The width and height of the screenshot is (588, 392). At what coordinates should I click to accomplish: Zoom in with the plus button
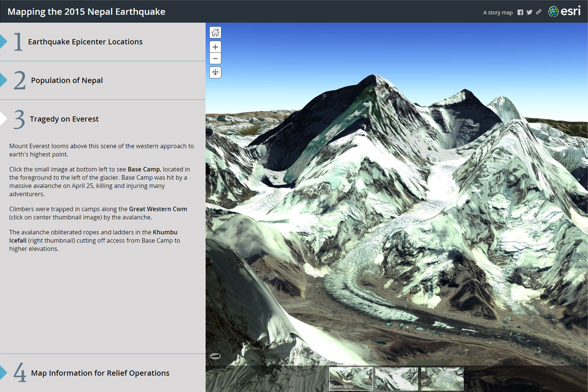point(215,47)
